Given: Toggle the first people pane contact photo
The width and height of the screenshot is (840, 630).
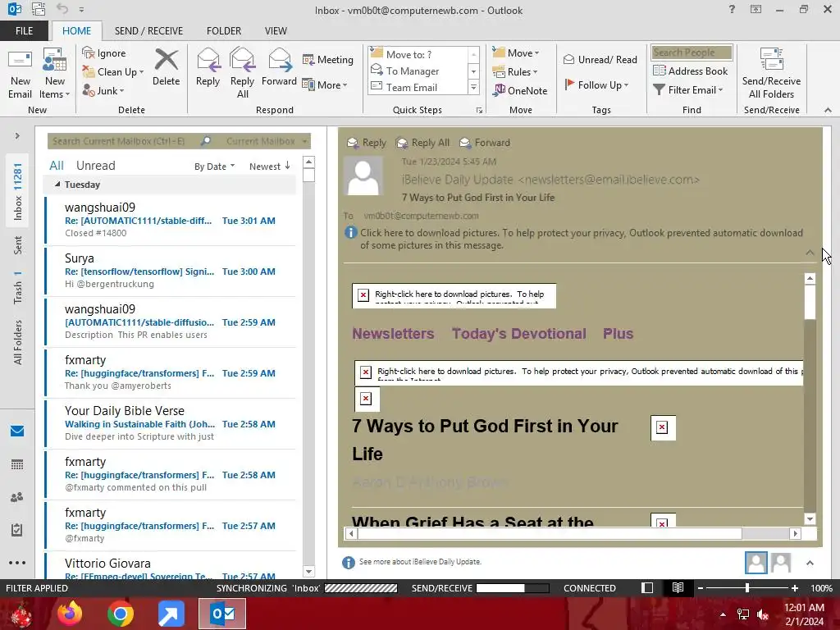Looking at the screenshot, I should click(x=756, y=563).
